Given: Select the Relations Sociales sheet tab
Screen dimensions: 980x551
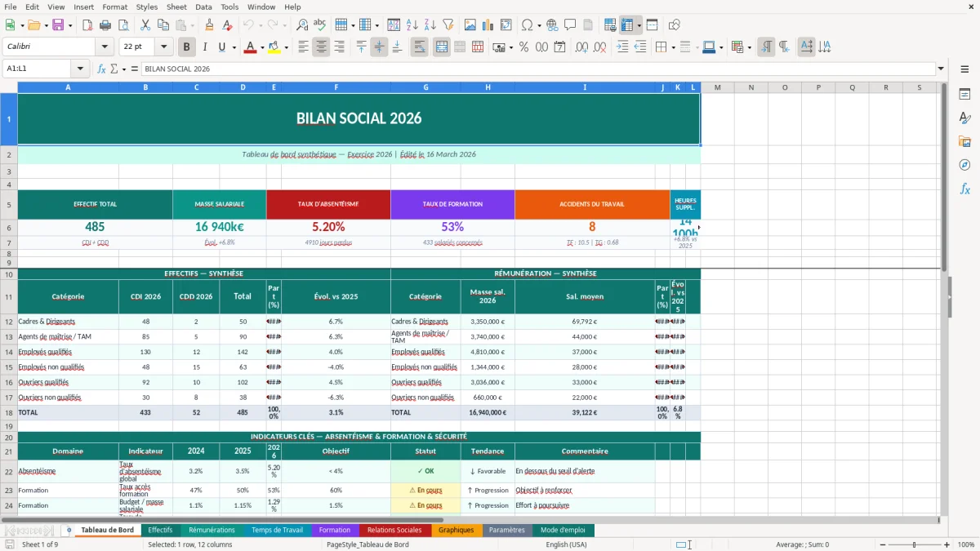Looking at the screenshot, I should (x=394, y=530).
